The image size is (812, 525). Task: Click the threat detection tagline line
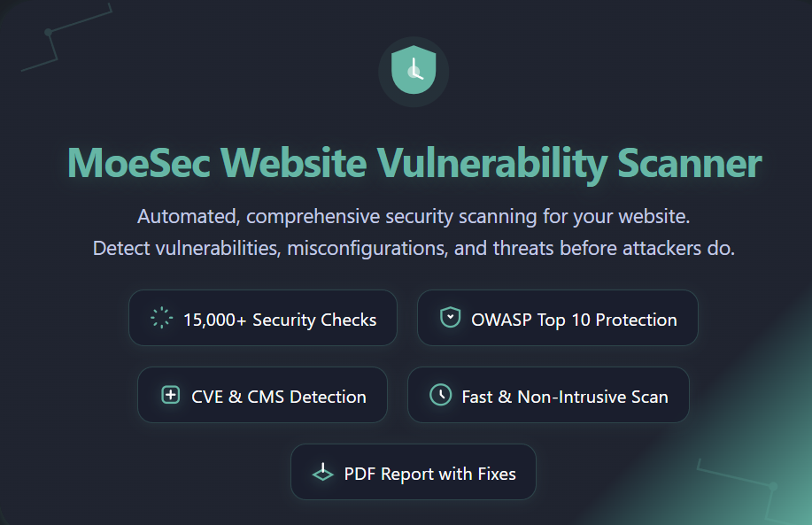point(413,248)
